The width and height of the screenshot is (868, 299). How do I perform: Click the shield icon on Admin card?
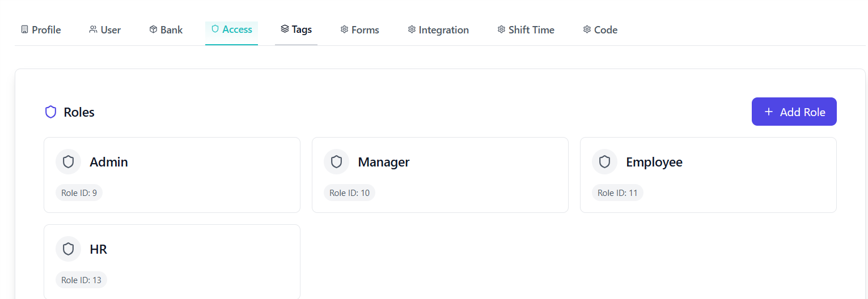tap(69, 162)
